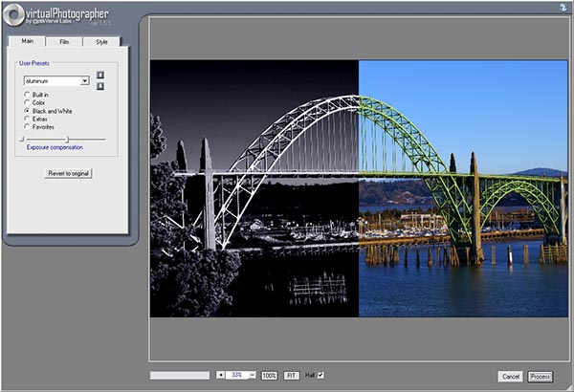Click the help icon in top-right corner
This screenshot has height=392, width=574.
pyautogui.click(x=565, y=6)
